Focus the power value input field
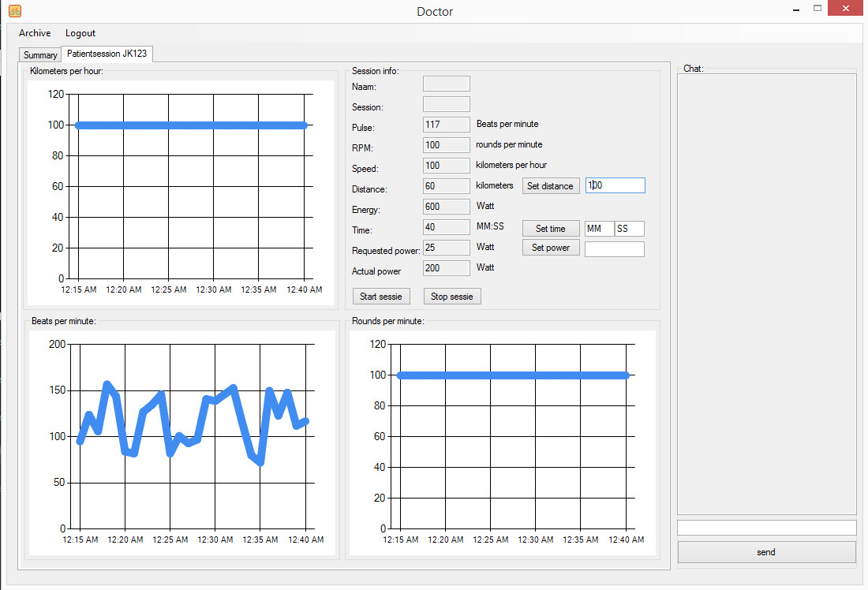The height and width of the screenshot is (590, 868). 614,249
